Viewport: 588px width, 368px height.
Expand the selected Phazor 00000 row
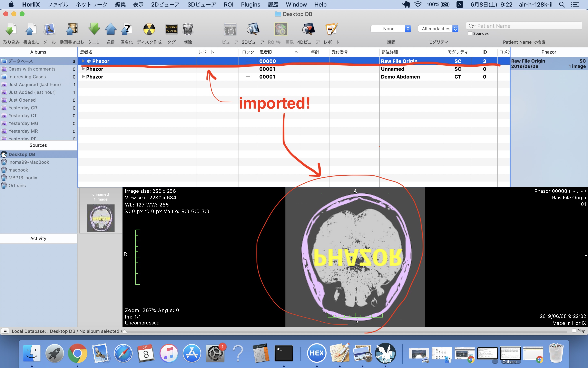83,61
